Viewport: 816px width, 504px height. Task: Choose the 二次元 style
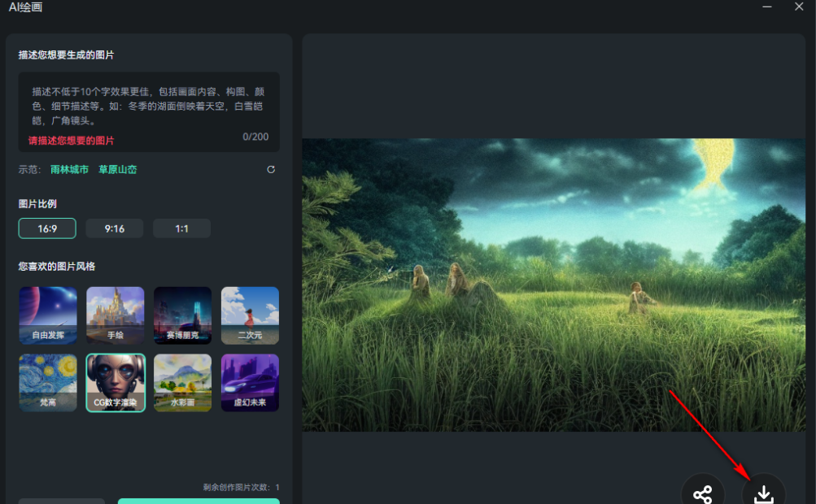(x=250, y=315)
